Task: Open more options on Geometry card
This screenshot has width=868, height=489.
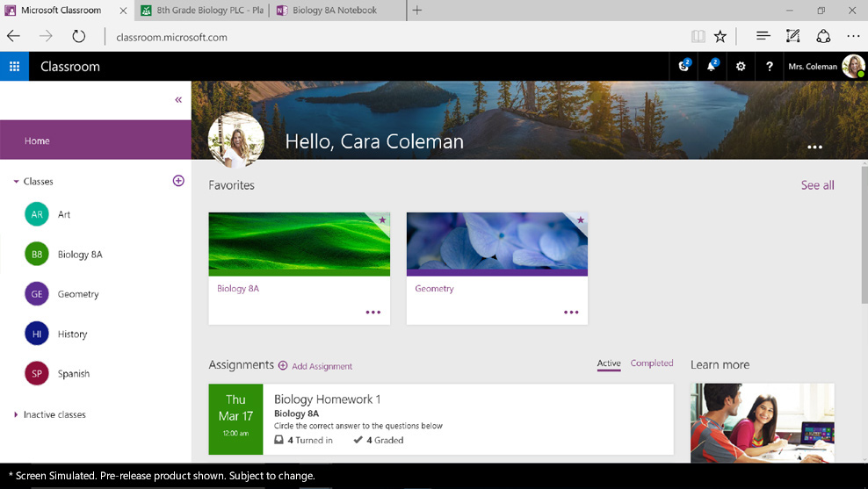Action: (x=571, y=313)
